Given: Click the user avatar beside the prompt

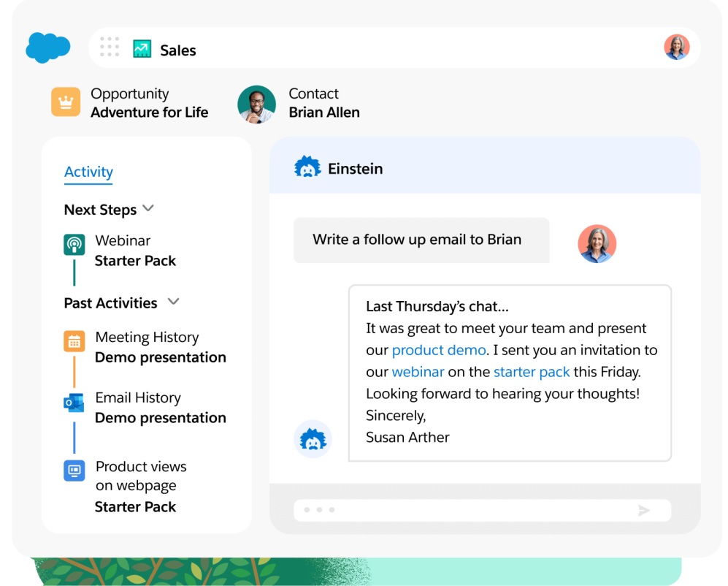Looking at the screenshot, I should click(597, 244).
